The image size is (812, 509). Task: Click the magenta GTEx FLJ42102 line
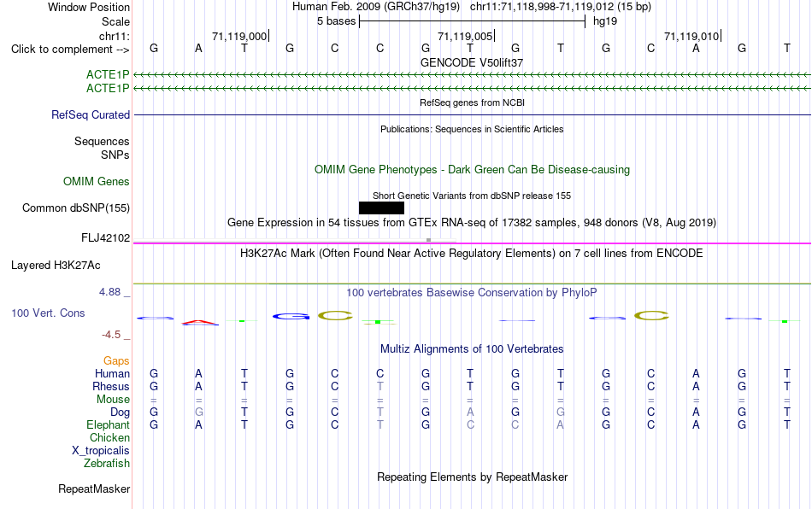[472, 243]
